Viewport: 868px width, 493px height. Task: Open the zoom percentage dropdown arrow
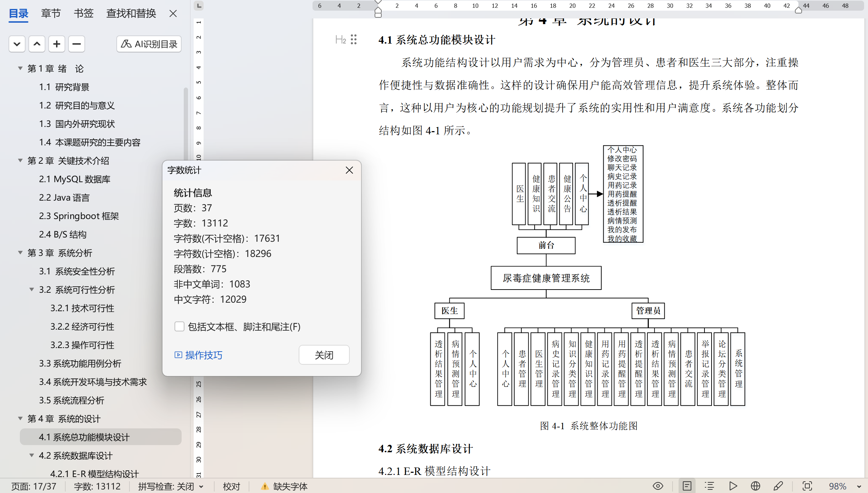pyautogui.click(x=859, y=487)
